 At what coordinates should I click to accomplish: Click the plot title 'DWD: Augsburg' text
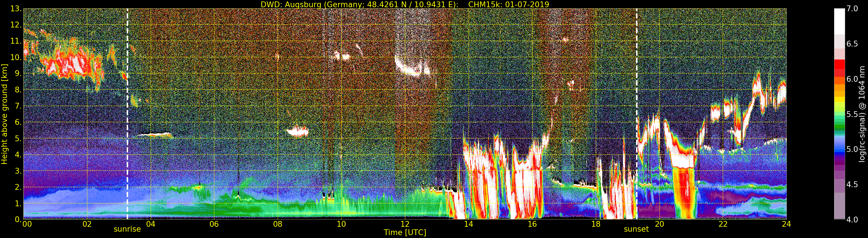[291, 4]
